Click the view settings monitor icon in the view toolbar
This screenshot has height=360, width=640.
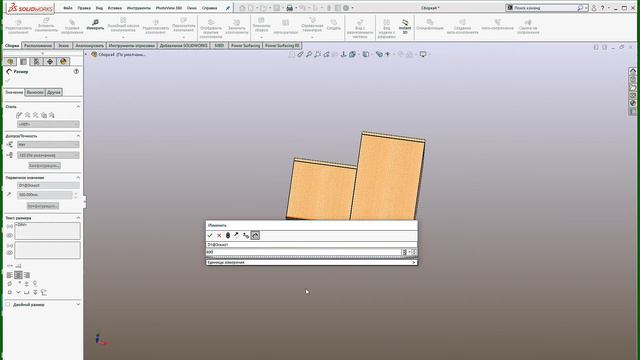pyautogui.click(x=423, y=54)
